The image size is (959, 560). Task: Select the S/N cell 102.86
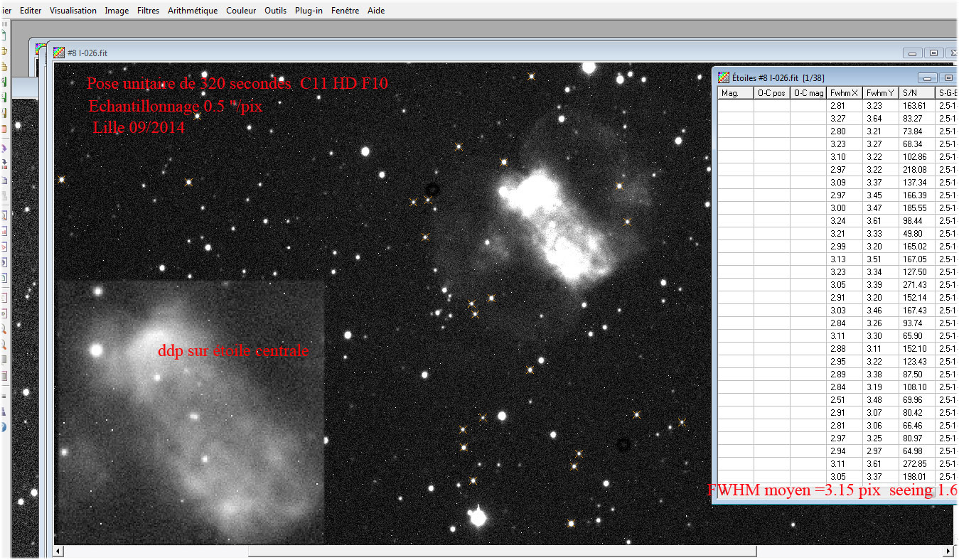tap(918, 157)
